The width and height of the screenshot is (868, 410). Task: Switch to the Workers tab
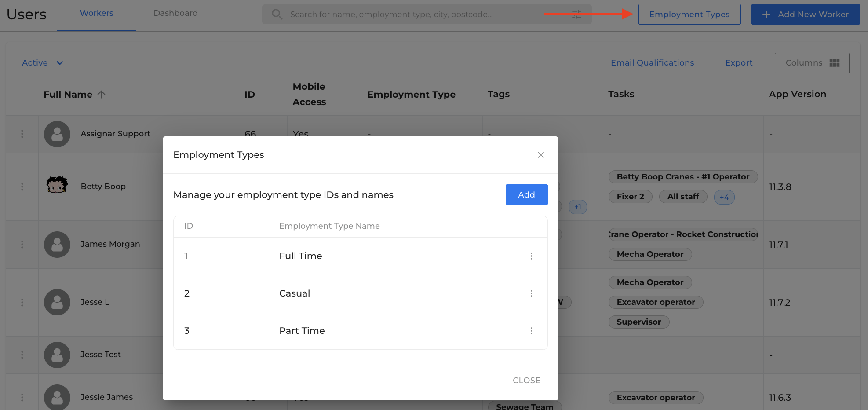[97, 13]
